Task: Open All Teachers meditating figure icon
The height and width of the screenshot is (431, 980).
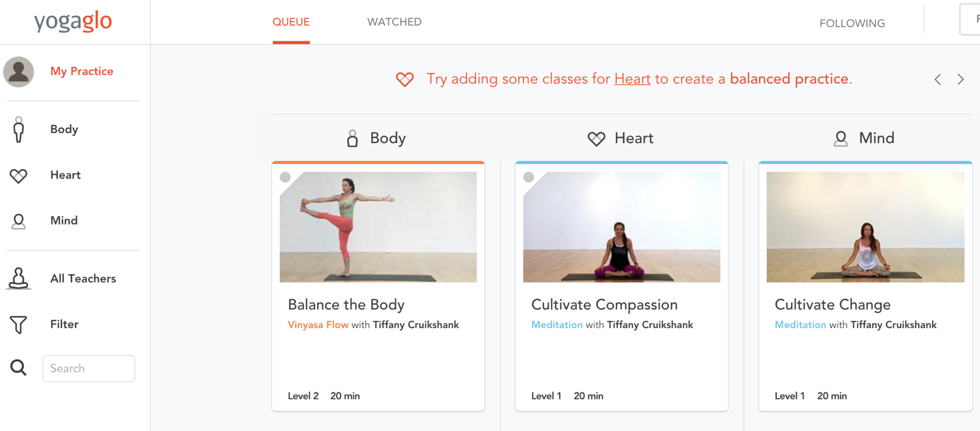Action: point(19,278)
